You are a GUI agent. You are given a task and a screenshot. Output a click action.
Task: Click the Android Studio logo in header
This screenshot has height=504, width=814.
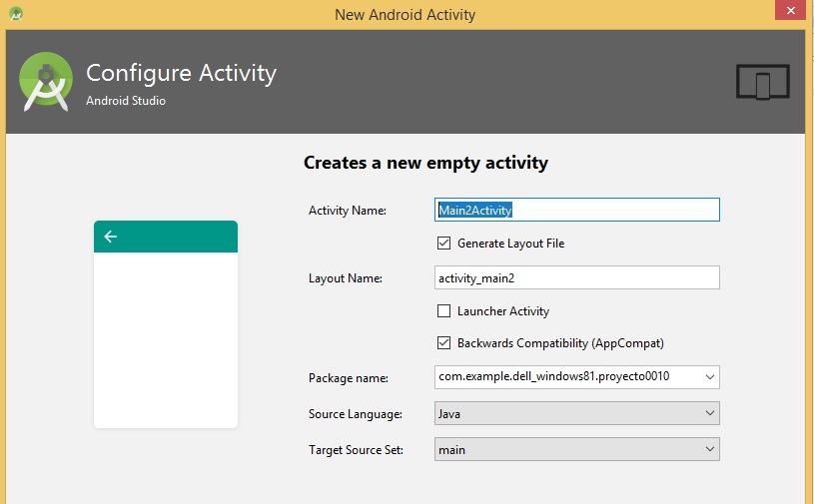(46, 81)
